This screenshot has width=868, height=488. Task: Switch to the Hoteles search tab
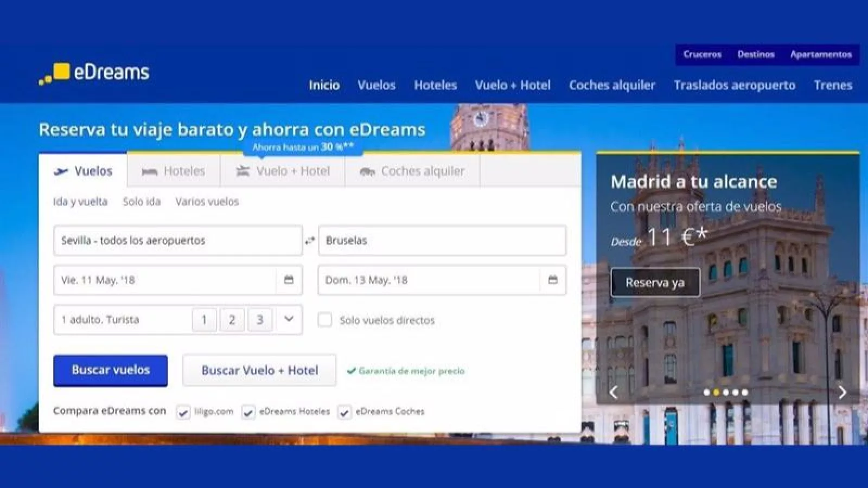(x=174, y=171)
